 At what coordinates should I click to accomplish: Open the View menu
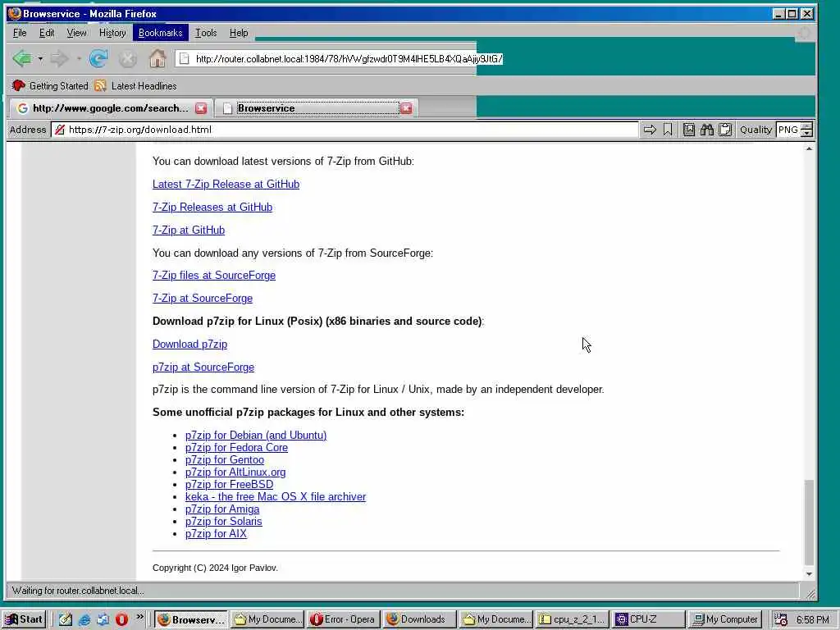click(x=76, y=33)
